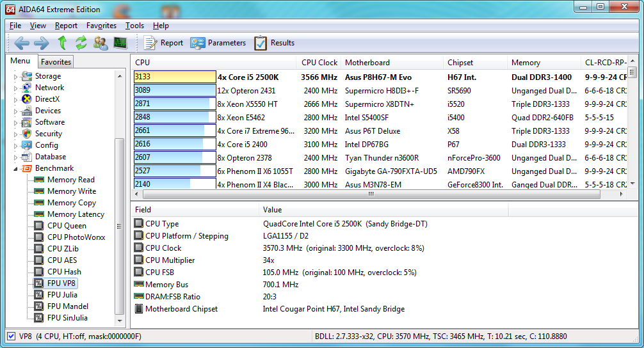Open the Tools menu

click(134, 26)
